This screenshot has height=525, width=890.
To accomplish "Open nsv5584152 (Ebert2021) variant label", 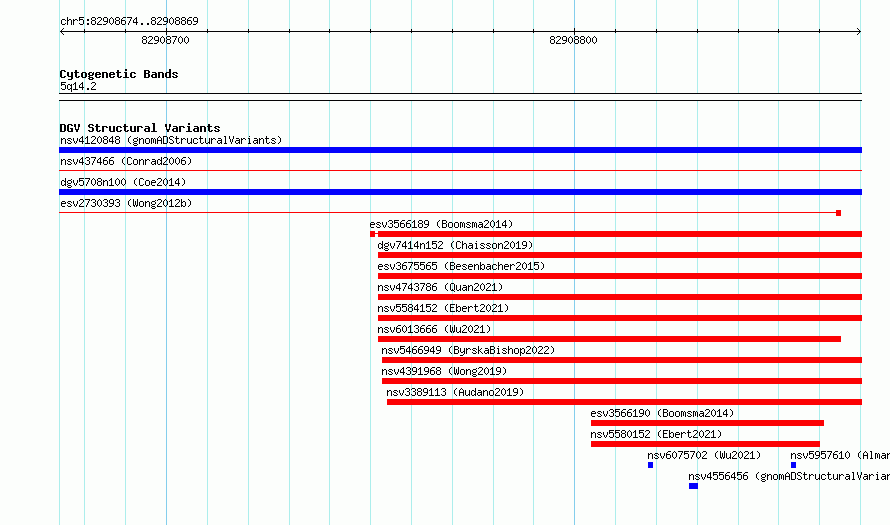I will tap(443, 308).
